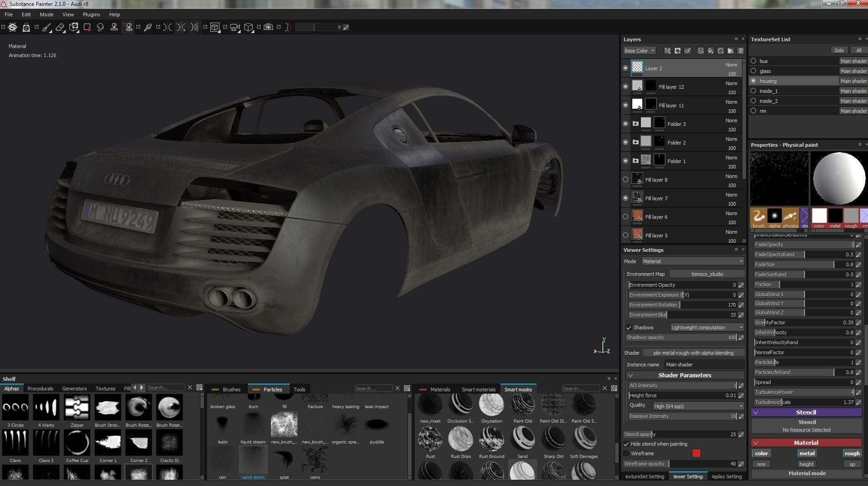Hide Fill layer 12 visibility toggle
The height and width of the screenshot is (486, 868).
coord(626,87)
